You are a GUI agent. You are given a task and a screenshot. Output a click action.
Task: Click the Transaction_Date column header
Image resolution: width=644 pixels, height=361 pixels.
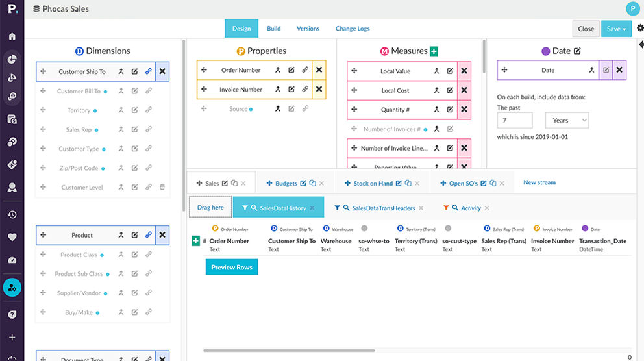click(602, 241)
